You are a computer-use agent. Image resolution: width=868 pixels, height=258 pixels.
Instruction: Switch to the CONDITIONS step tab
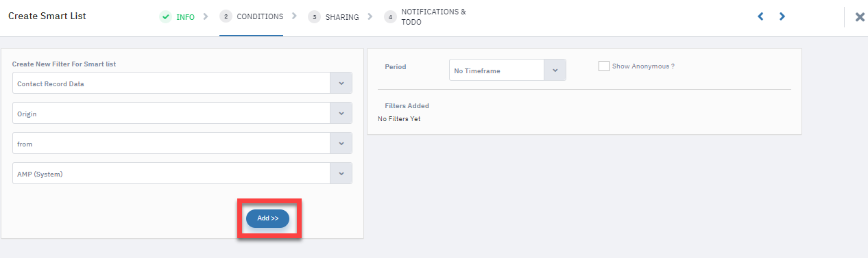pos(260,16)
